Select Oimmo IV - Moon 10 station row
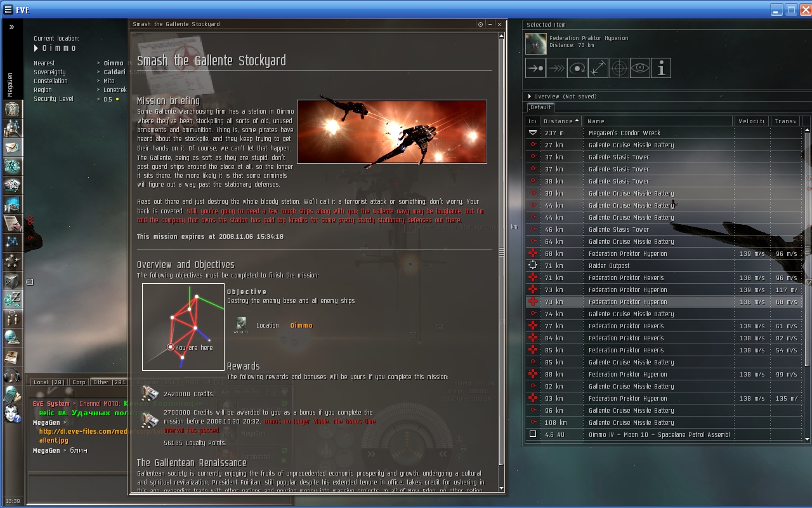 [x=665, y=434]
